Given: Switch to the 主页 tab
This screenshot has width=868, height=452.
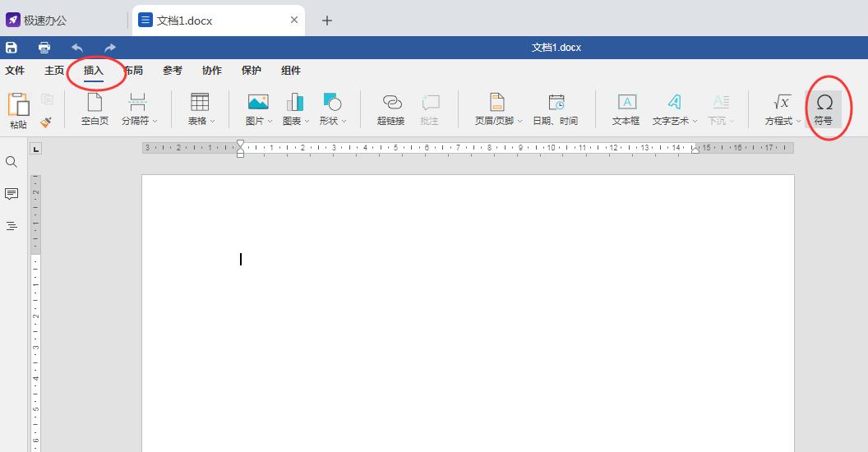Looking at the screenshot, I should point(54,70).
